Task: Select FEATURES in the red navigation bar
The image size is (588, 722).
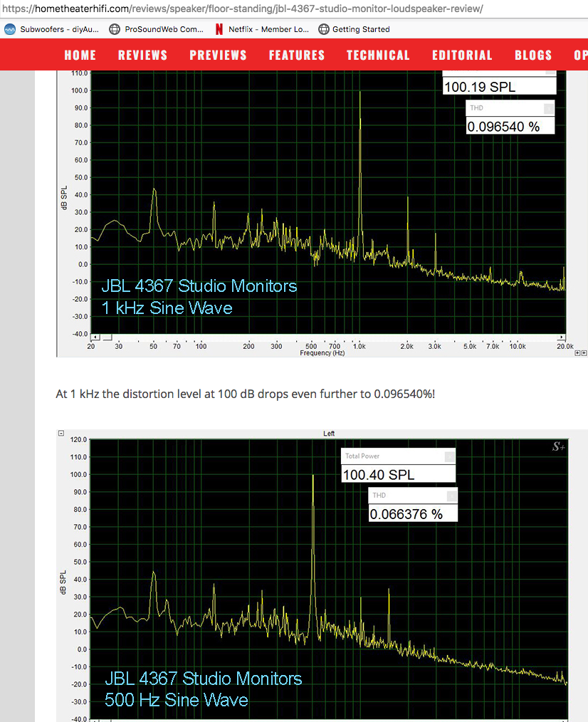Action: 297,56
